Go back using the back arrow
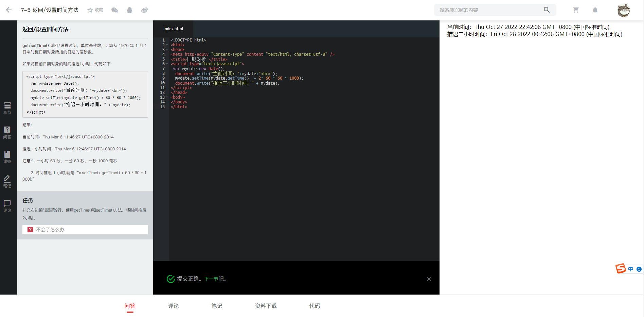 [9, 10]
